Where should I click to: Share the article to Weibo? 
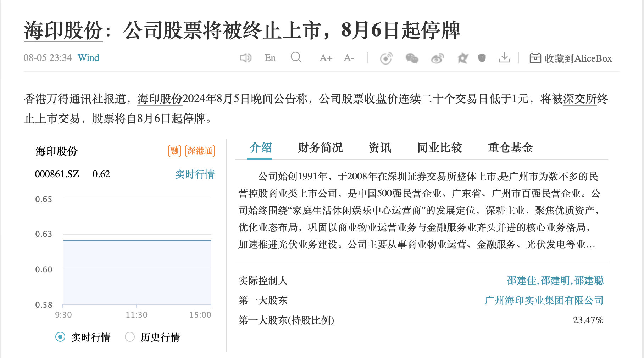pyautogui.click(x=437, y=57)
